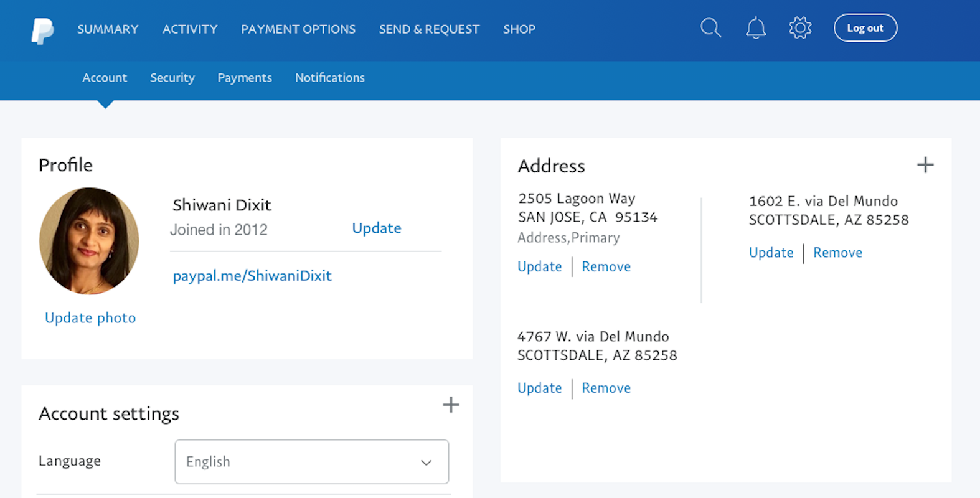Click the Language label
Image resolution: width=980 pixels, height=498 pixels.
pyautogui.click(x=70, y=461)
